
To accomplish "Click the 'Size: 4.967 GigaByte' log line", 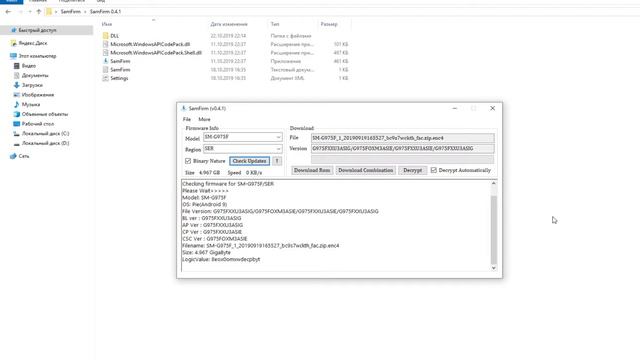I will click(x=206, y=253).
